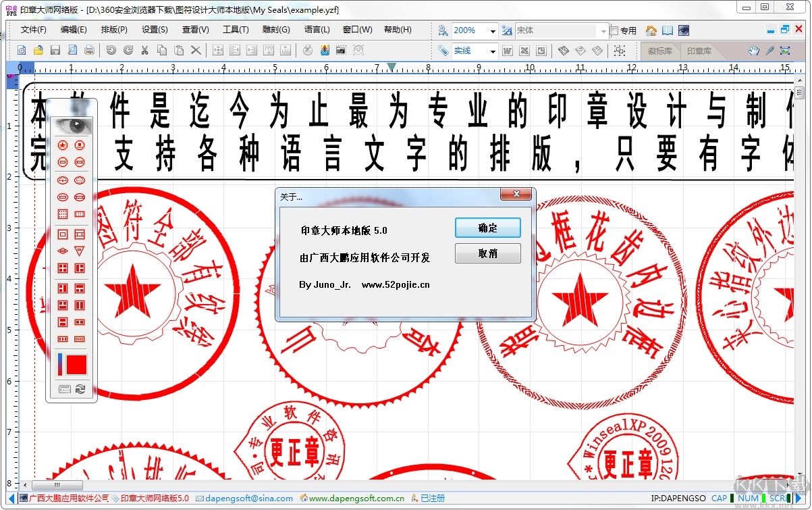This screenshot has height=510, width=812.
Task: Create a new seal document
Action: (22, 51)
